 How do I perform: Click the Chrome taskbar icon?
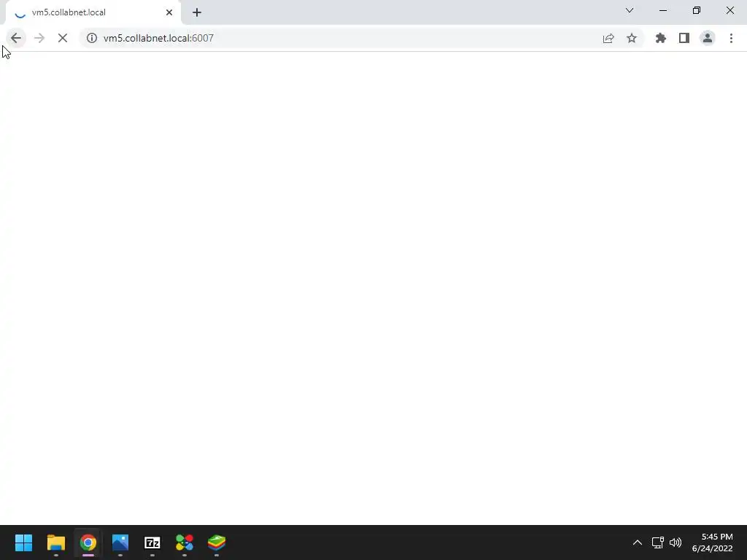[88, 542]
